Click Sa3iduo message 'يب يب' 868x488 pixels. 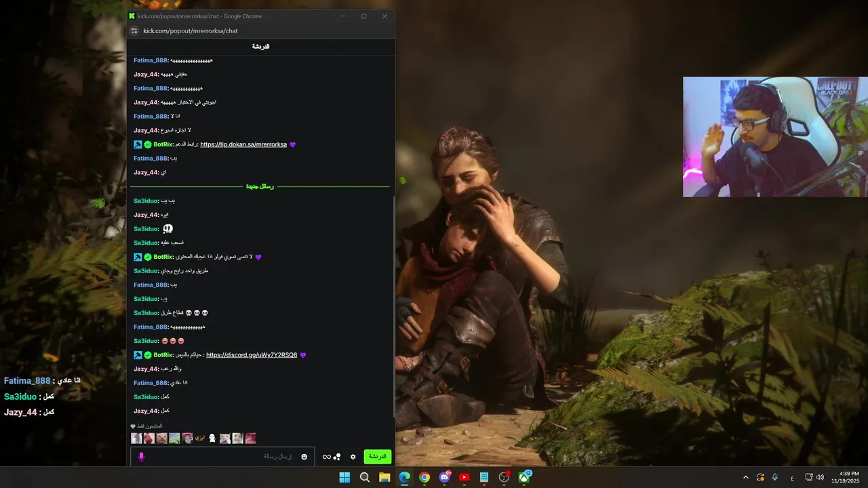pyautogui.click(x=167, y=201)
